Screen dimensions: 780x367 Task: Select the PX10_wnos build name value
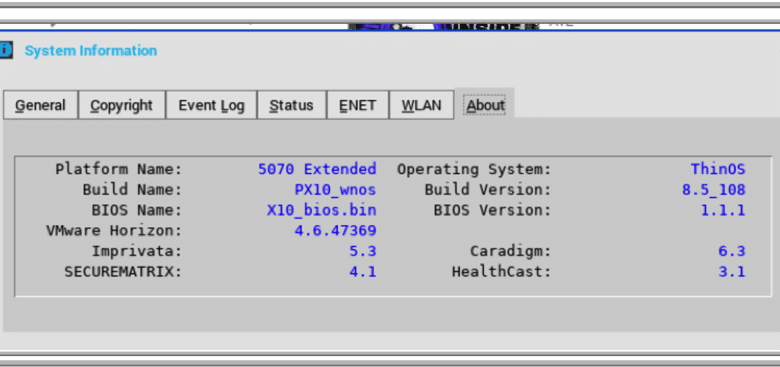pyautogui.click(x=335, y=189)
